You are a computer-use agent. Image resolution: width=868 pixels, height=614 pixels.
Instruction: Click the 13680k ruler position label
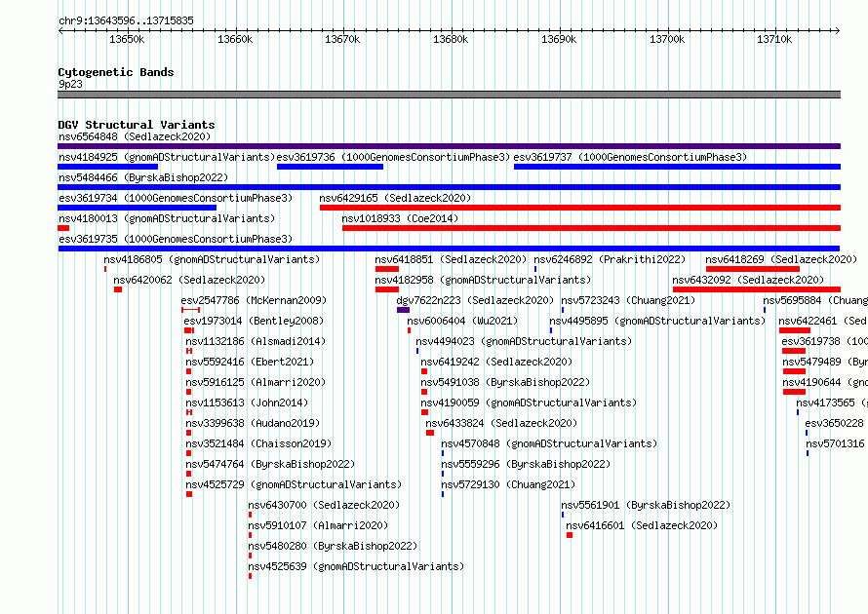[x=451, y=39]
